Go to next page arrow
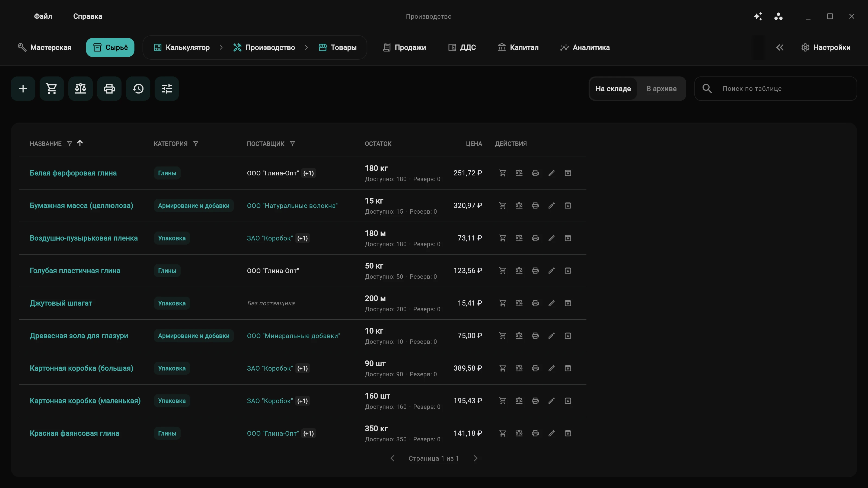The width and height of the screenshot is (868, 488). [475, 458]
